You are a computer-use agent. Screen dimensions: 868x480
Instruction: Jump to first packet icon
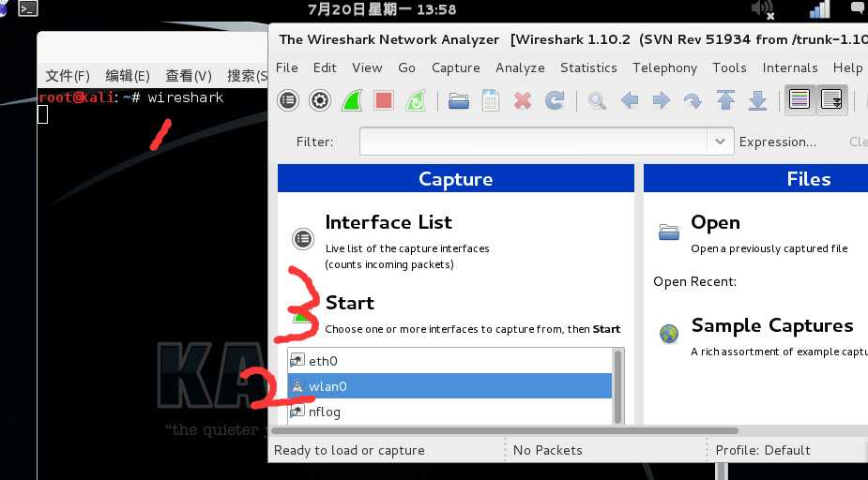pyautogui.click(x=725, y=100)
